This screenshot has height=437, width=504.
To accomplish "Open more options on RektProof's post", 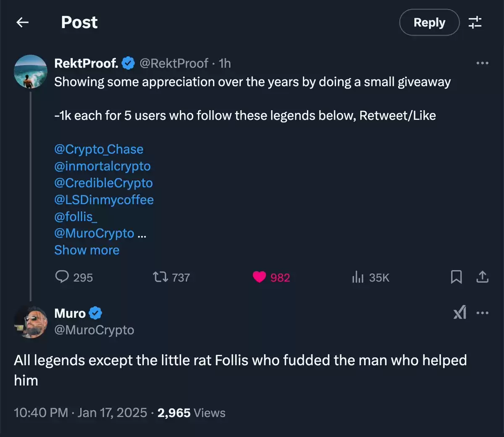I will [x=482, y=63].
